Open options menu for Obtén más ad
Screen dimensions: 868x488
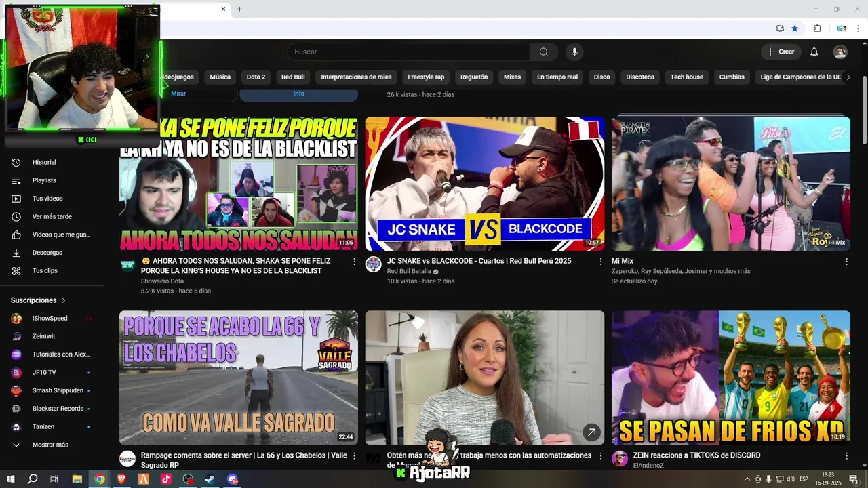pos(600,456)
